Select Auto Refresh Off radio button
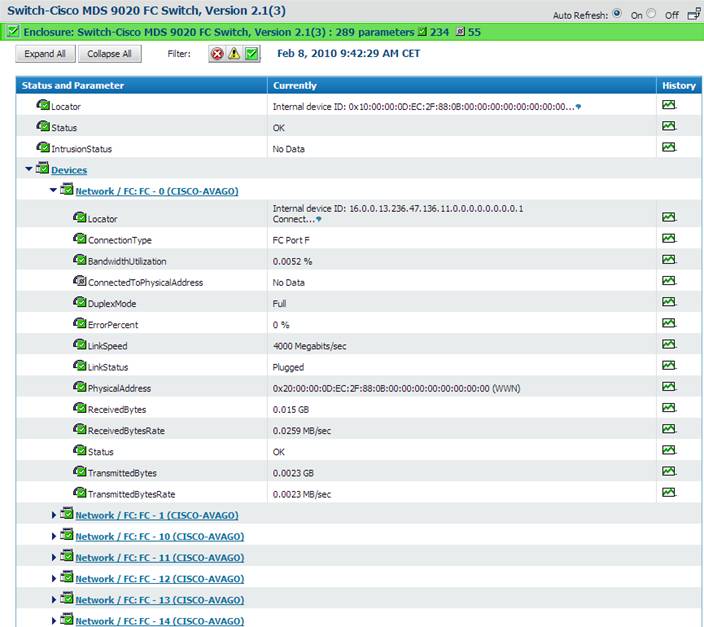This screenshot has width=704, height=627. click(652, 14)
